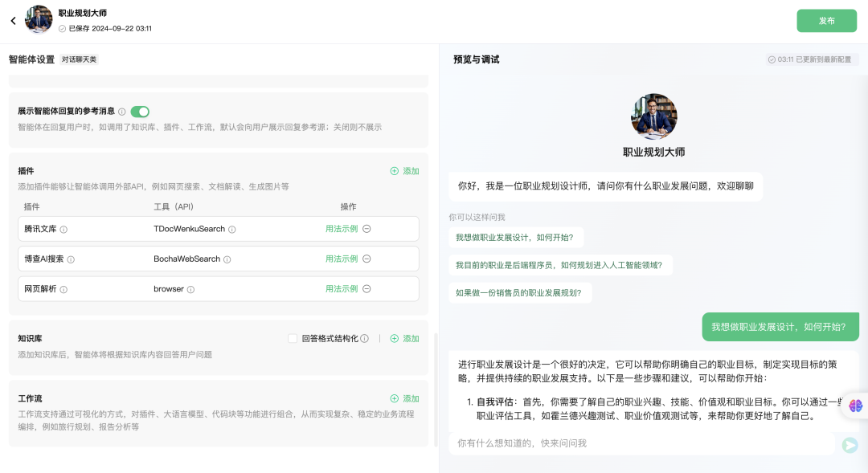This screenshot has height=473, width=868.
Task: Select the 对话聊天类 tag
Action: click(79, 59)
